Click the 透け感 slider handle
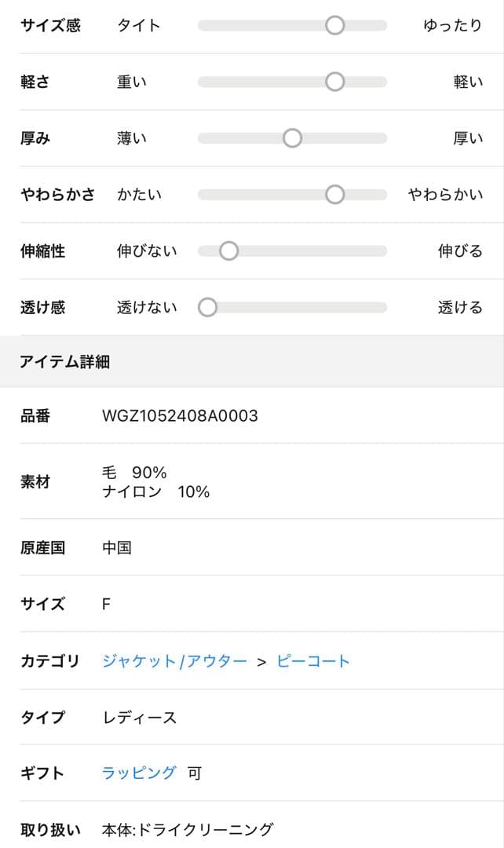504x848 pixels. [207, 307]
